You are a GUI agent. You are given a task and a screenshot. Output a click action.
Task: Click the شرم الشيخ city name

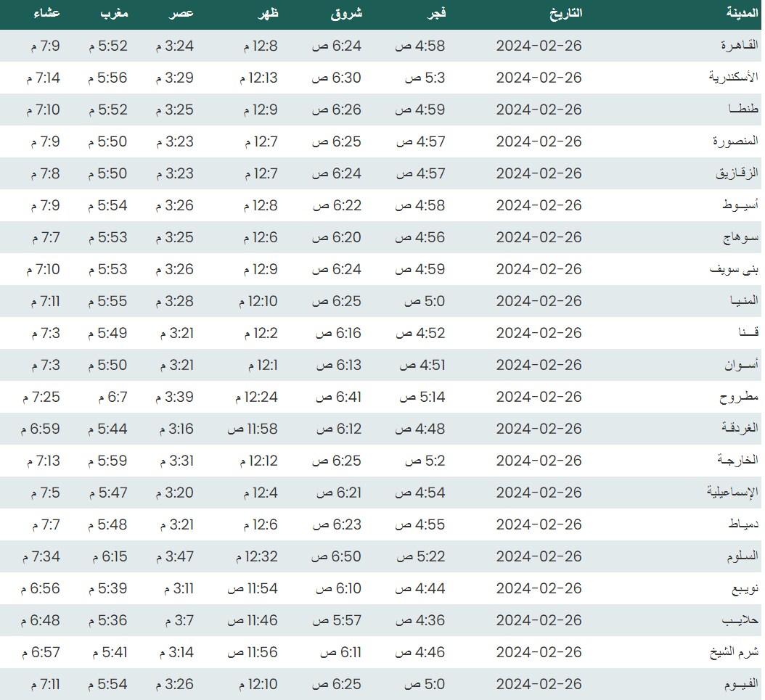[x=734, y=652]
